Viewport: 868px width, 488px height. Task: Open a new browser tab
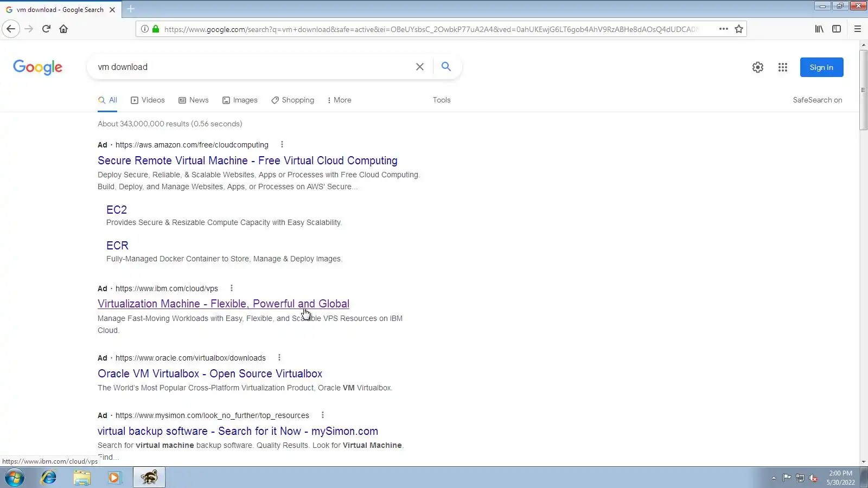point(131,9)
